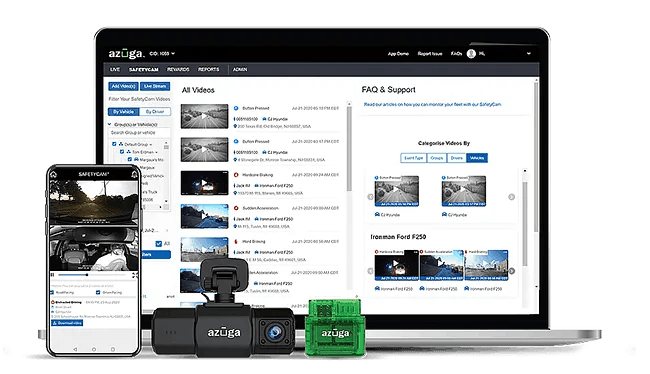Click the phone app home icon
This screenshot has width=650, height=374.
[53, 175]
